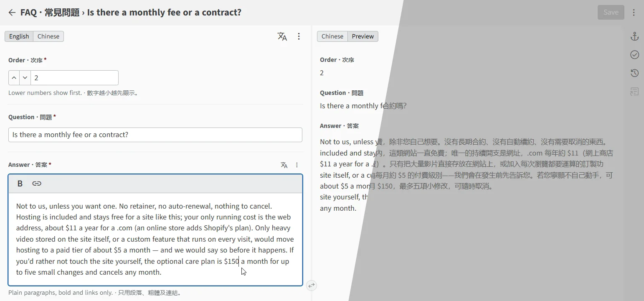This screenshot has width=644, height=301.
Task: Focus the Order number input field
Action: 74,78
